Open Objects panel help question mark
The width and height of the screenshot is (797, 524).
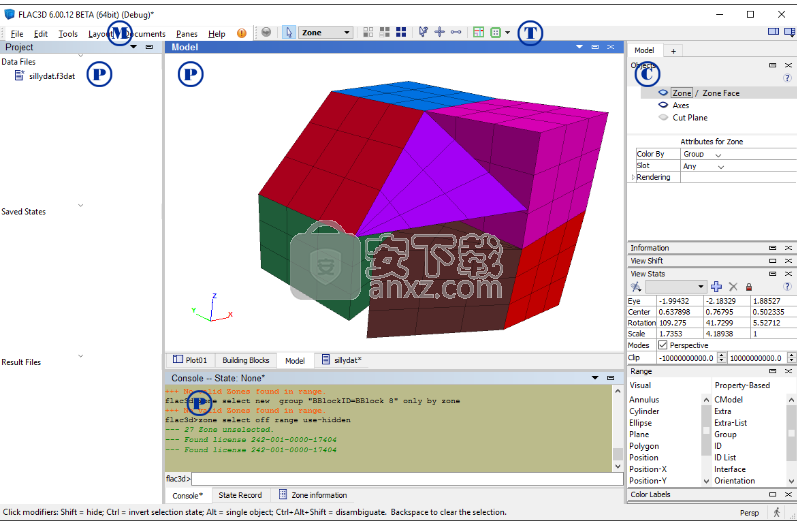click(x=787, y=78)
